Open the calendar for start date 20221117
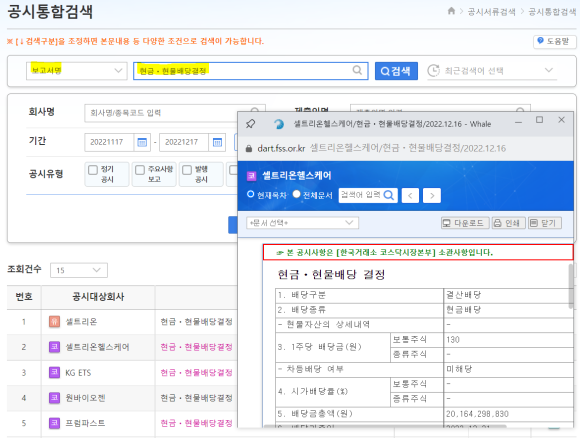The height and width of the screenshot is (438, 580). point(142,142)
